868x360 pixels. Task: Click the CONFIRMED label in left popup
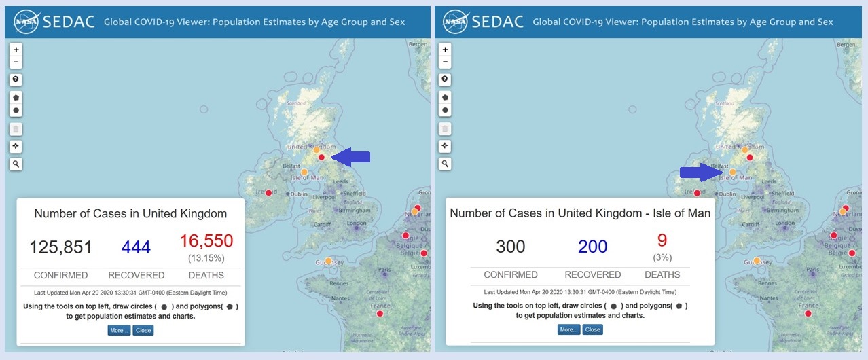tap(62, 276)
